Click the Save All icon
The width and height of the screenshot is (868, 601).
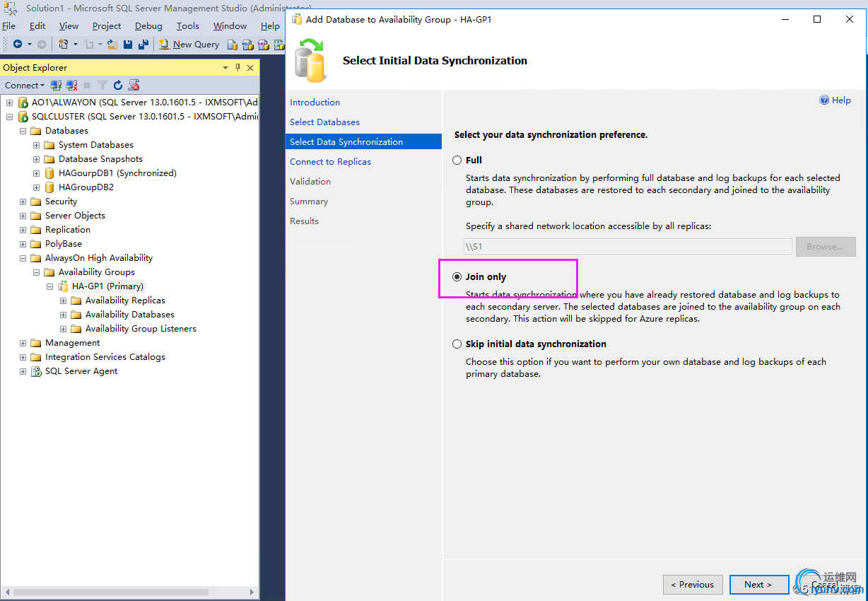tap(143, 44)
